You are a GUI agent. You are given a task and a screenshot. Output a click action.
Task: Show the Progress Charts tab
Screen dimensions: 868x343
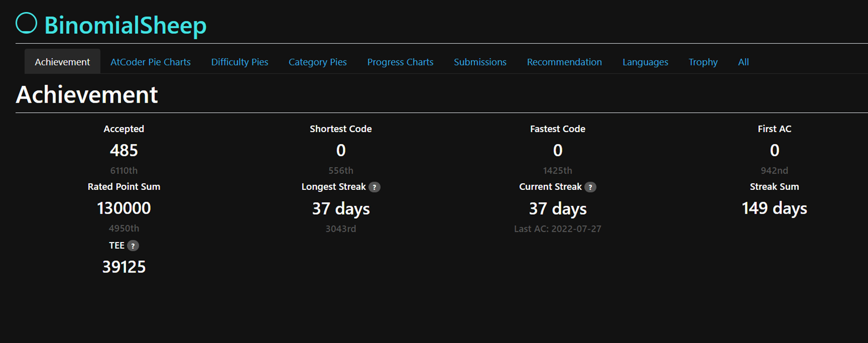click(400, 62)
